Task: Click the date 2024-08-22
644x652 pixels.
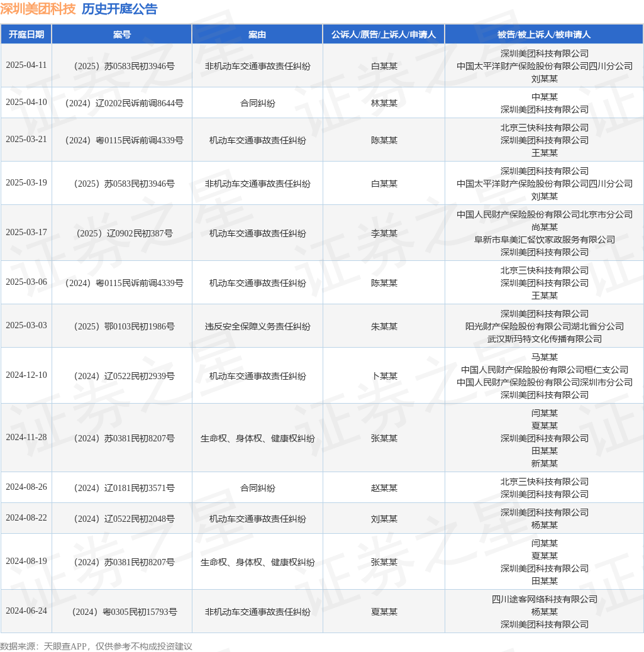Action: 26,517
